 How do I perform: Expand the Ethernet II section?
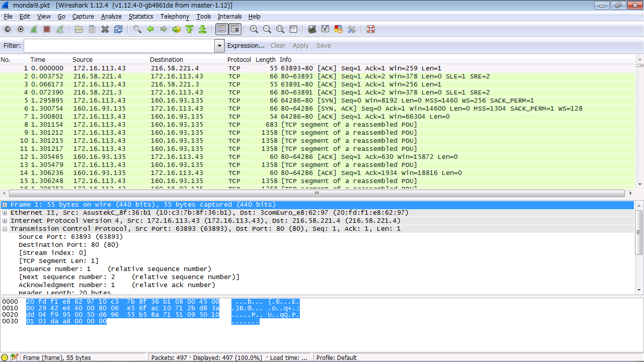pyautogui.click(x=5, y=213)
